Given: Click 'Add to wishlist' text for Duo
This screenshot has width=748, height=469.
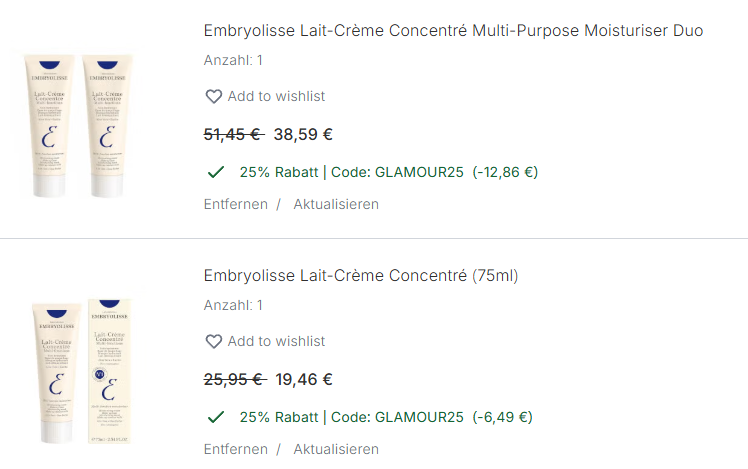Looking at the screenshot, I should (x=276, y=97).
